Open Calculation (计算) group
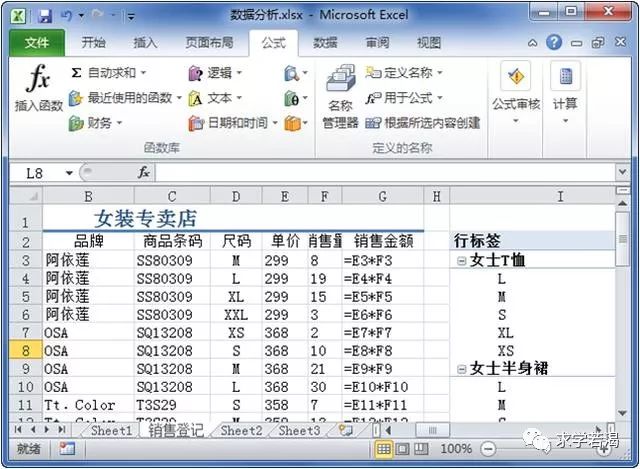The height and width of the screenshot is (469, 640). [x=565, y=93]
